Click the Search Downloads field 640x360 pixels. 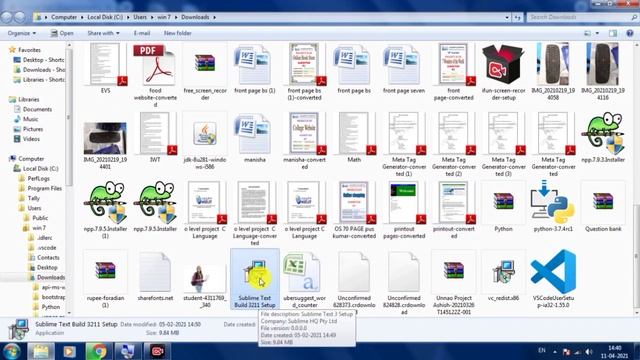(x=582, y=17)
